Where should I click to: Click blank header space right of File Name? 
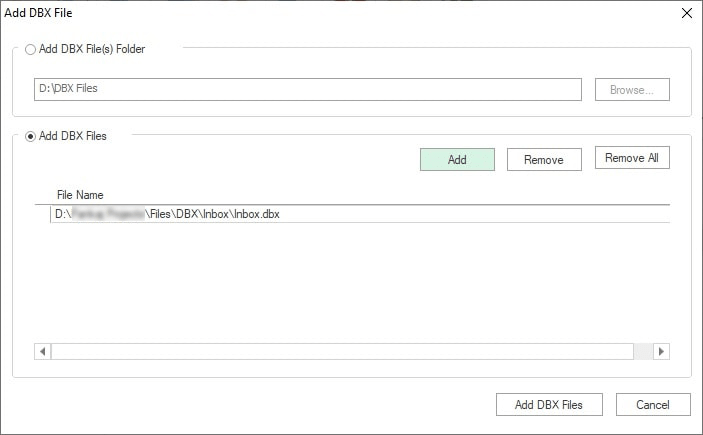(x=400, y=195)
